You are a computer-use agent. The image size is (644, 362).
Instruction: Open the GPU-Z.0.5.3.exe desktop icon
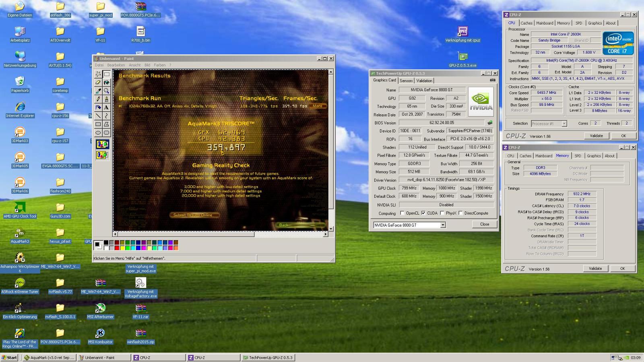[x=462, y=60]
